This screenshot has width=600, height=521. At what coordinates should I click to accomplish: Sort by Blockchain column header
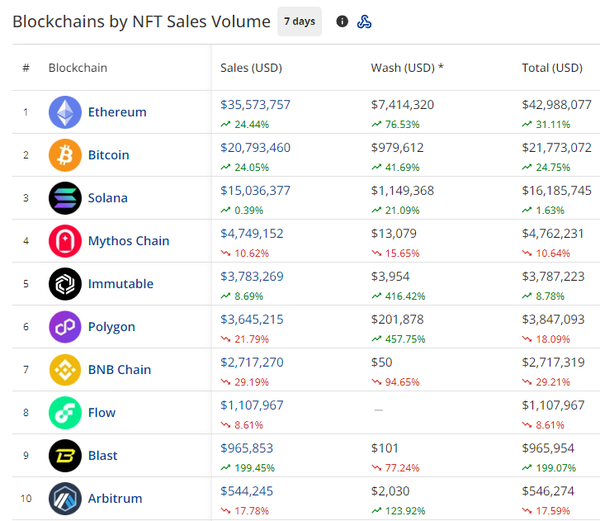[x=78, y=68]
